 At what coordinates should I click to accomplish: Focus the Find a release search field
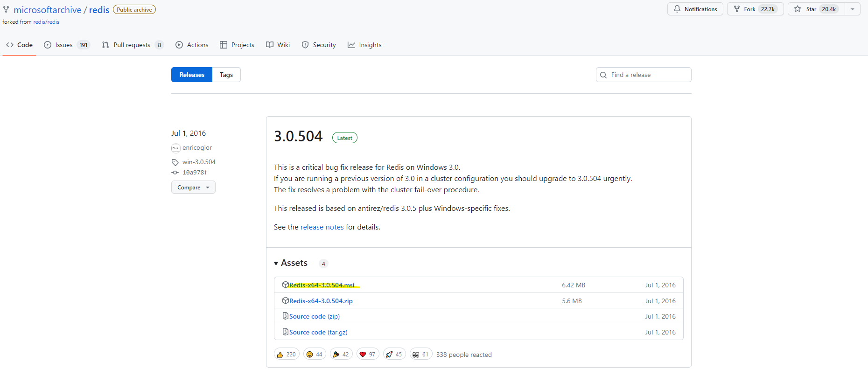point(644,75)
